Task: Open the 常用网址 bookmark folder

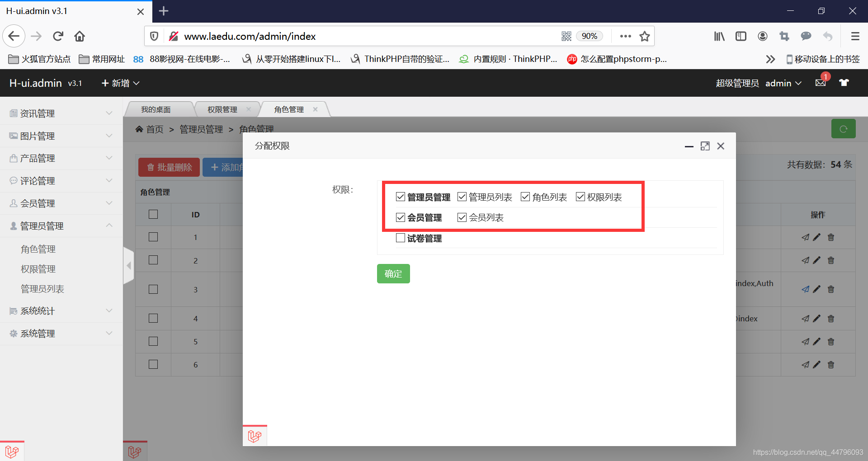Action: click(102, 59)
